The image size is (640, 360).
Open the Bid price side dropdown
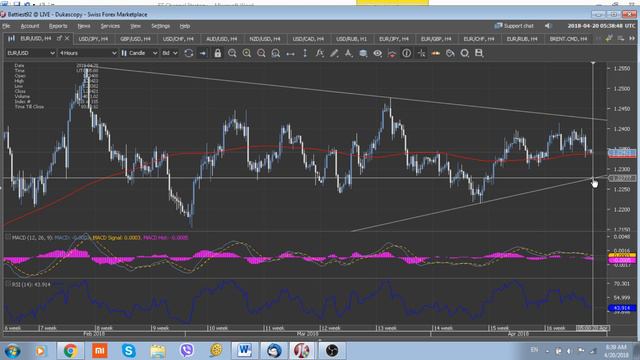pyautogui.click(x=170, y=53)
